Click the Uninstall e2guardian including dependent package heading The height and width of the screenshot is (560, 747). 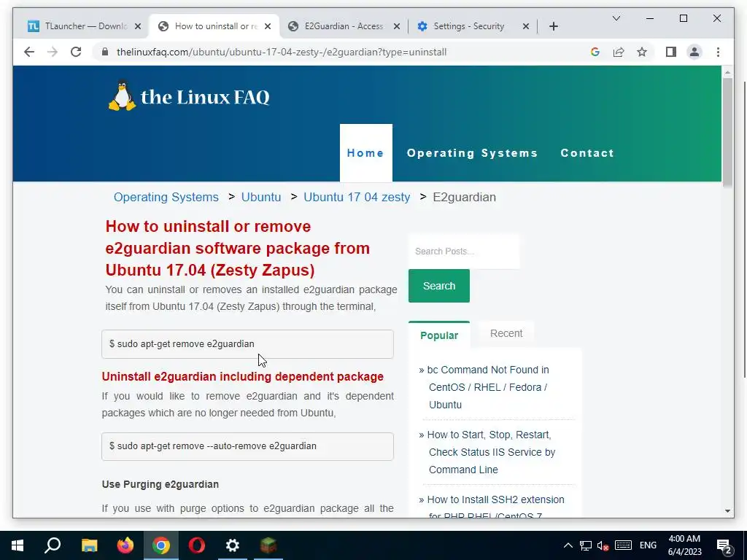click(x=242, y=376)
